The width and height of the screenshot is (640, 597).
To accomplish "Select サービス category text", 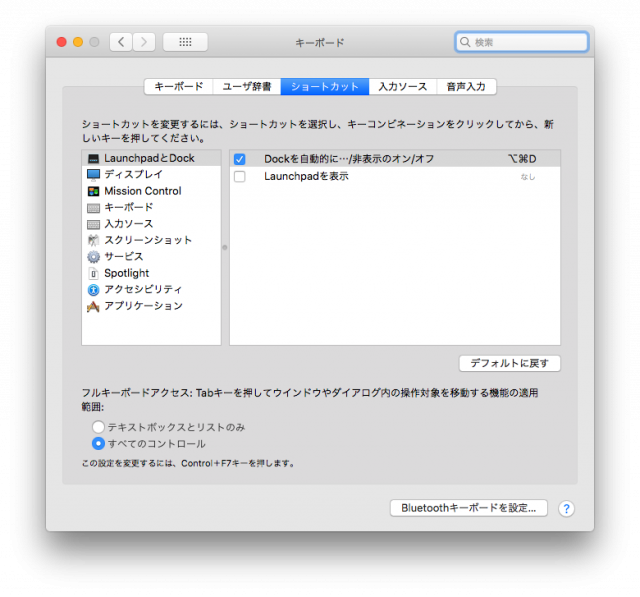I will 124,256.
